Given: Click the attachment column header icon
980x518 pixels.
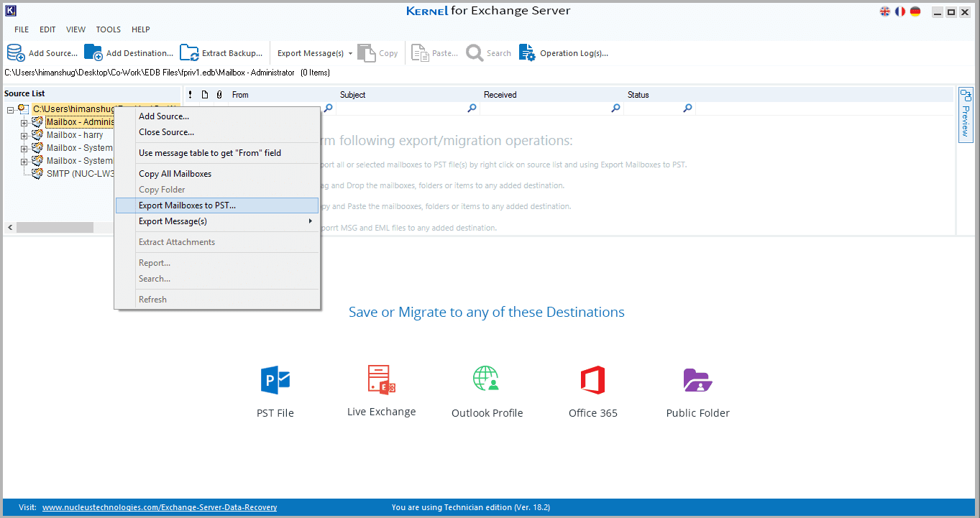Looking at the screenshot, I should tap(219, 95).
